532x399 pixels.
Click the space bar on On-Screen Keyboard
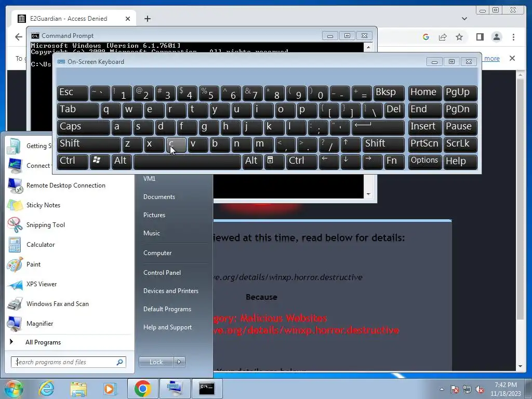tap(187, 162)
